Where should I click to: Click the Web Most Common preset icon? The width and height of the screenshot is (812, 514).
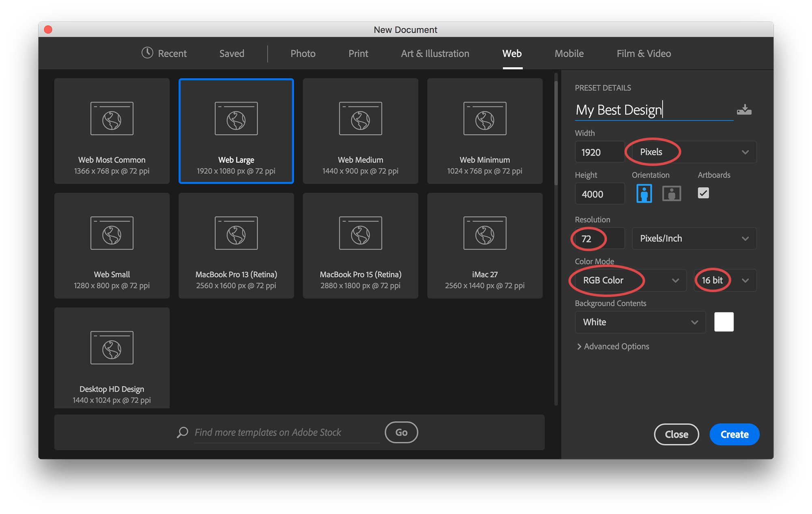112,118
